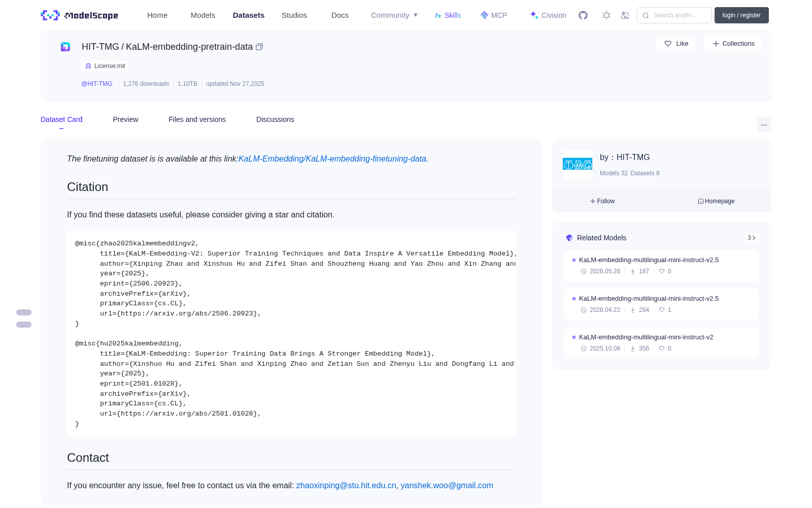Click the dataset avatar icon
The width and height of the screenshot is (812, 508).
coord(65,47)
